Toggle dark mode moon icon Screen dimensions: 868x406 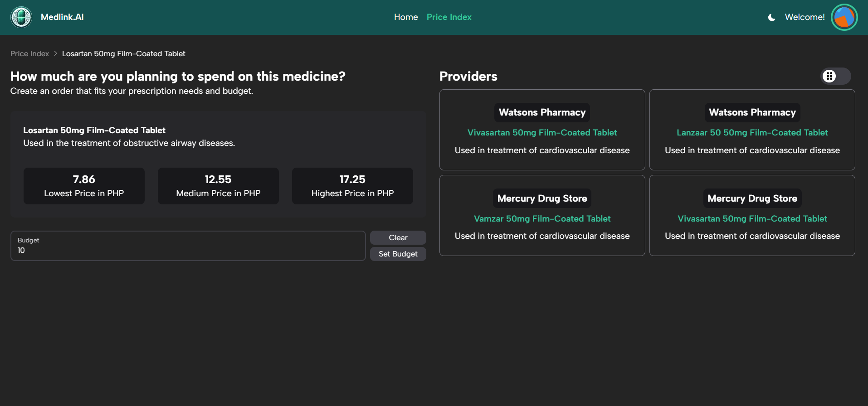click(x=771, y=18)
